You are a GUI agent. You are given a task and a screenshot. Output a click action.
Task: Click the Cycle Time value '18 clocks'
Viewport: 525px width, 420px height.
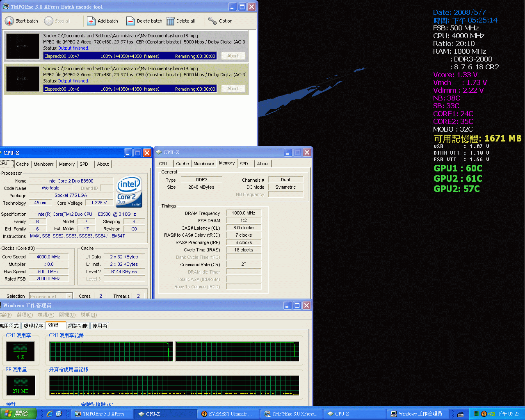244,250
